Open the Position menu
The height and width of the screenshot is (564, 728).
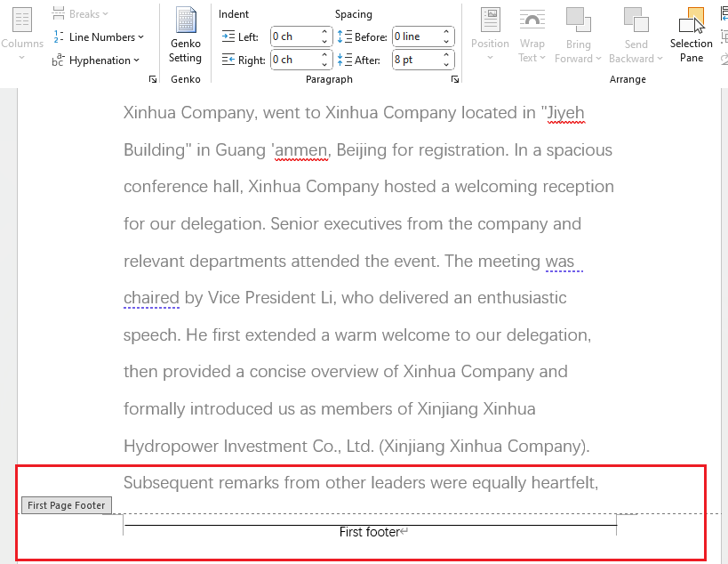click(x=490, y=35)
